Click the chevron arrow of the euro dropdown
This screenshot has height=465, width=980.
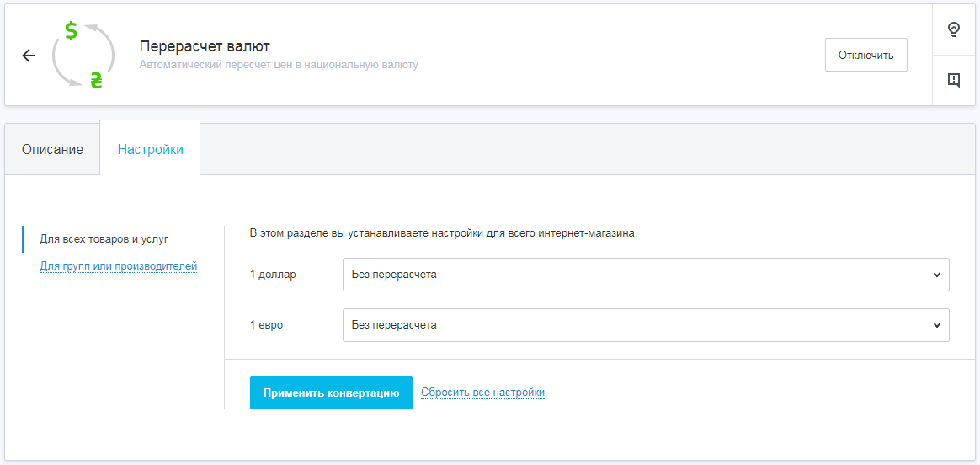[x=937, y=325]
